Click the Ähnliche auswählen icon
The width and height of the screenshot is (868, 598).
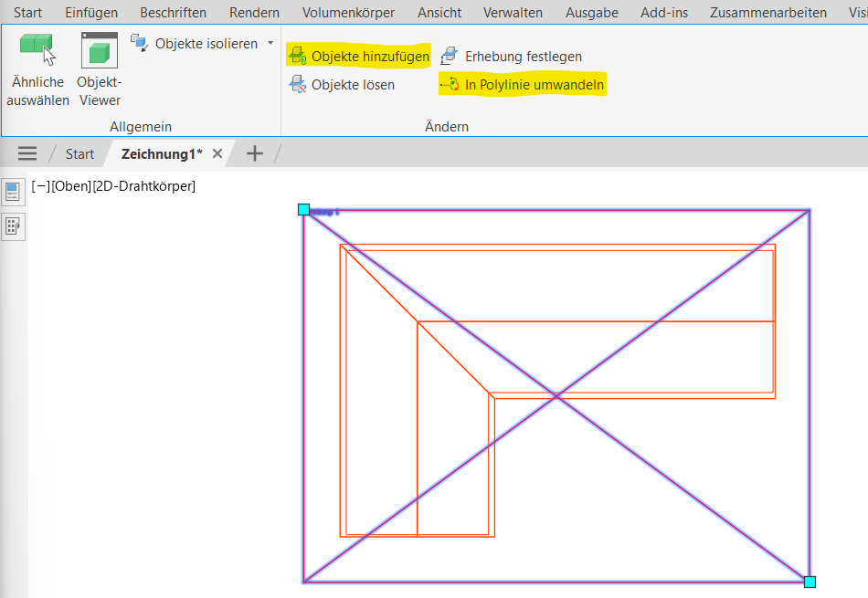coord(38,51)
